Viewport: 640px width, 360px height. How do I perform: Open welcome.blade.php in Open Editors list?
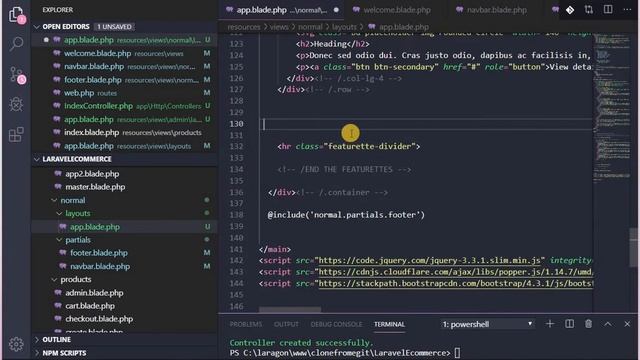(124, 53)
